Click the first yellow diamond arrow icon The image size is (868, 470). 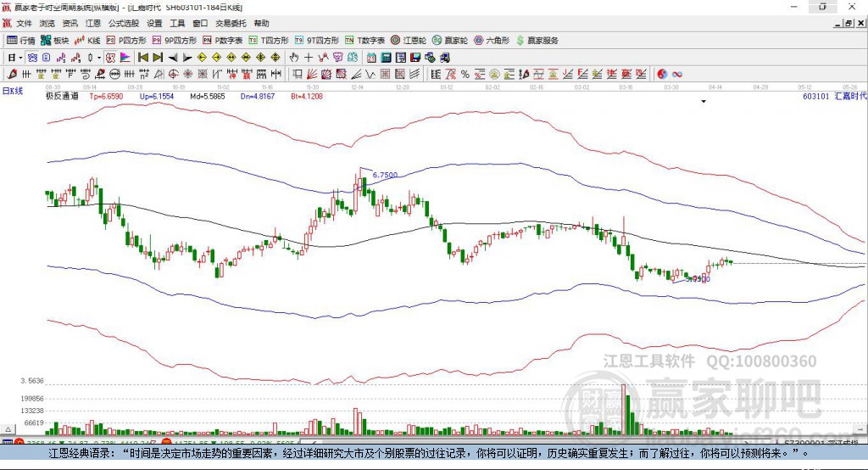click(202, 58)
